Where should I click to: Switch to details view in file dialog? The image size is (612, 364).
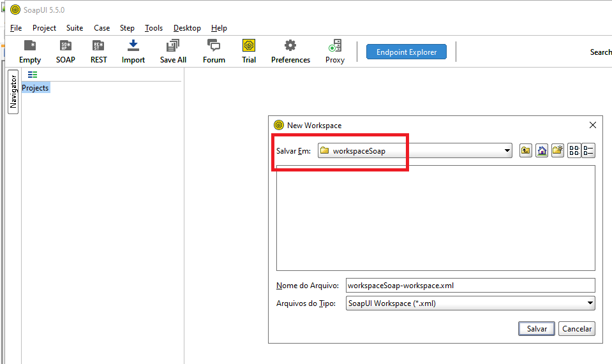(x=588, y=150)
